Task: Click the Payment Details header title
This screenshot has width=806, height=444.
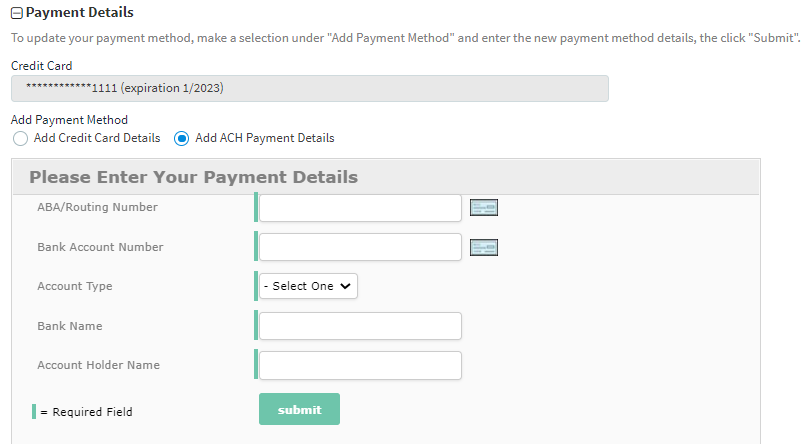Action: [80, 14]
